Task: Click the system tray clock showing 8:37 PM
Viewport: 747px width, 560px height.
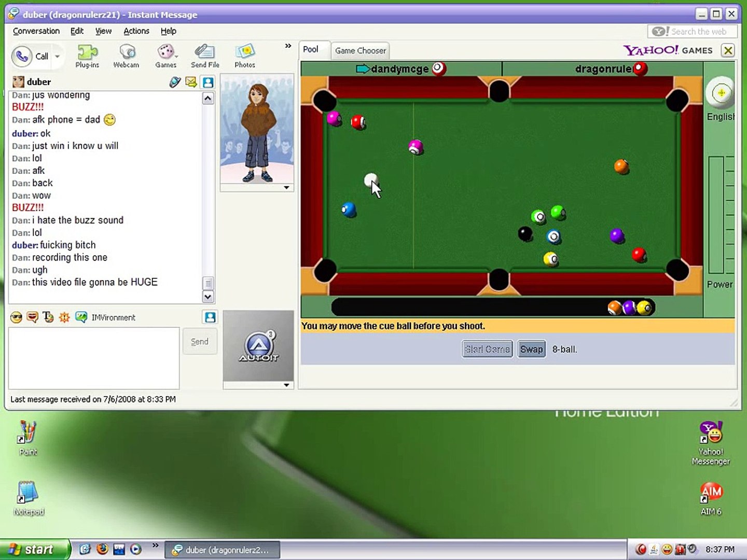Action: [720, 550]
